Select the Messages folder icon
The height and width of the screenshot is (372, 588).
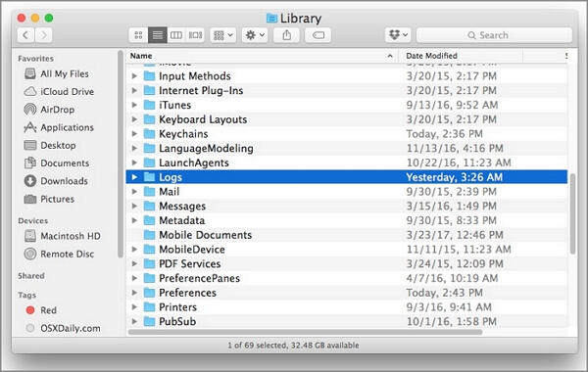click(x=149, y=206)
